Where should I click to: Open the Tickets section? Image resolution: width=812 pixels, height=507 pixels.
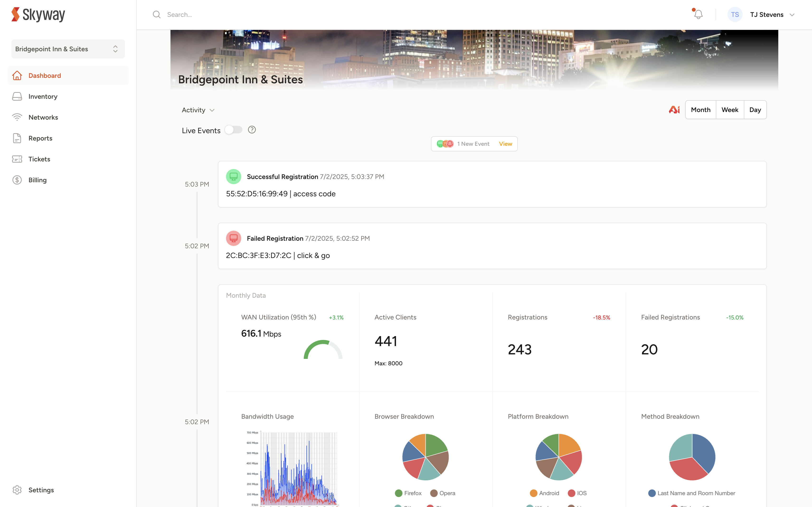click(39, 159)
